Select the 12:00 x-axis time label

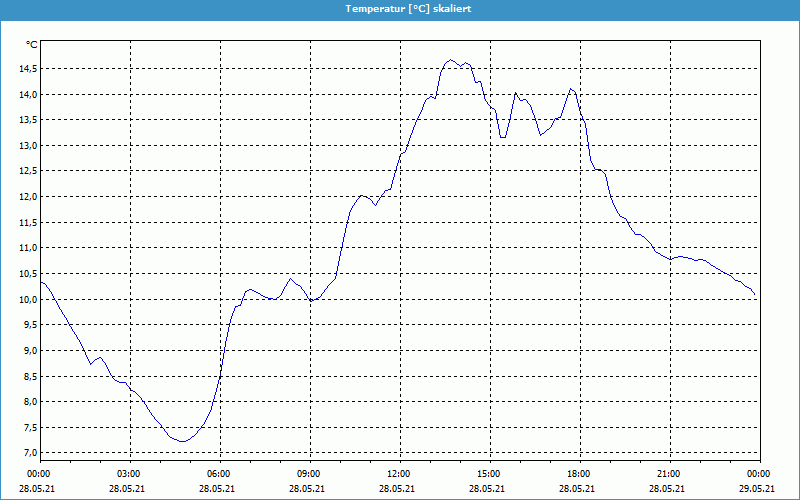(x=399, y=474)
